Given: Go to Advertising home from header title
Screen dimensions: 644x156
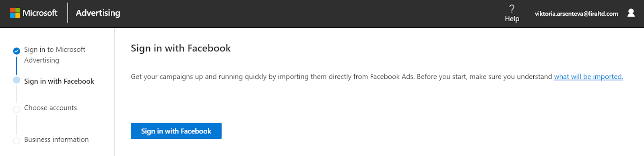Looking at the screenshot, I should (x=98, y=13).
